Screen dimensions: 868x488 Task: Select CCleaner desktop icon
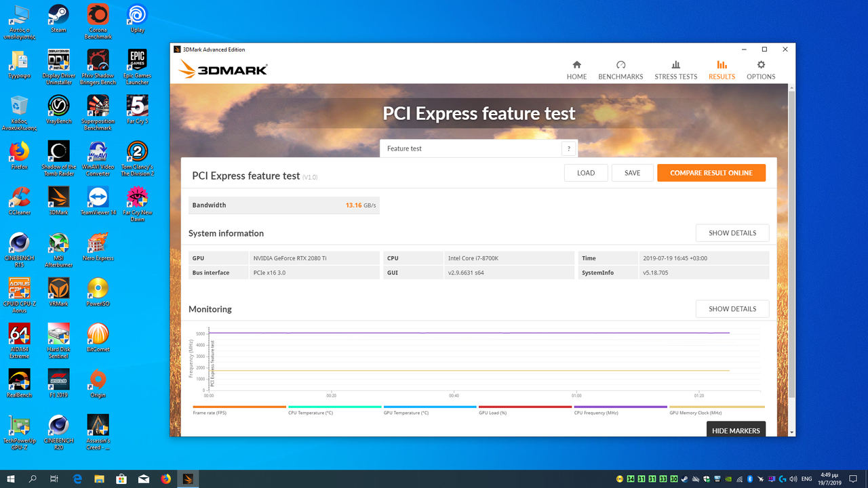point(19,201)
